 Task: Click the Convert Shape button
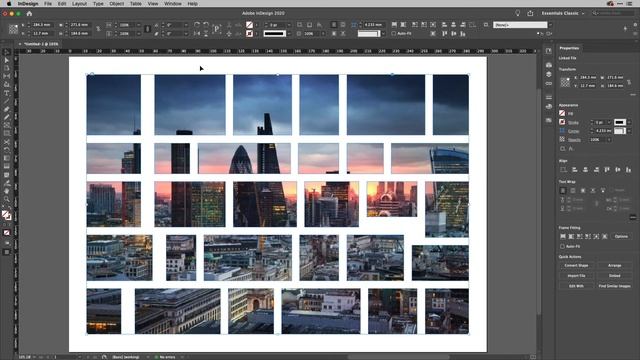[x=576, y=266]
